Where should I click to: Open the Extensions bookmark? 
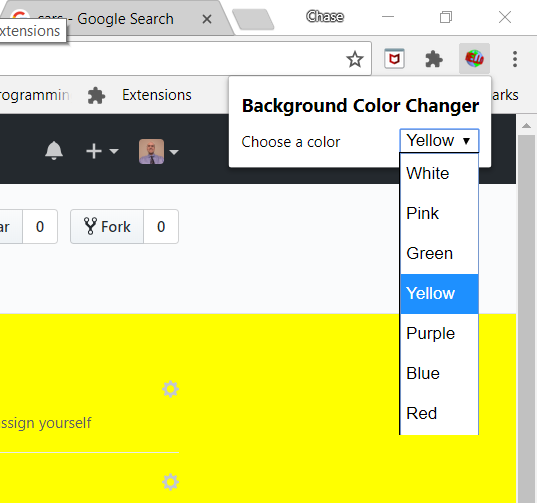139,95
